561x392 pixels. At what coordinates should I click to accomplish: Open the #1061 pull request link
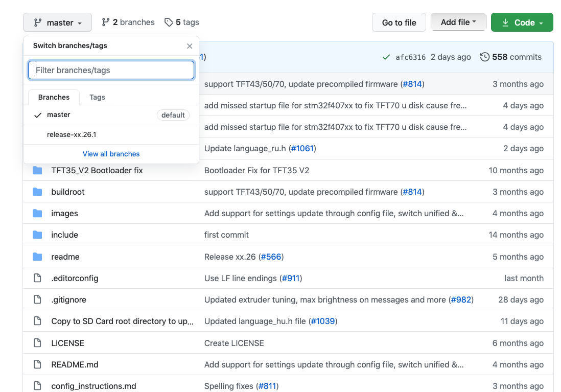coord(302,148)
